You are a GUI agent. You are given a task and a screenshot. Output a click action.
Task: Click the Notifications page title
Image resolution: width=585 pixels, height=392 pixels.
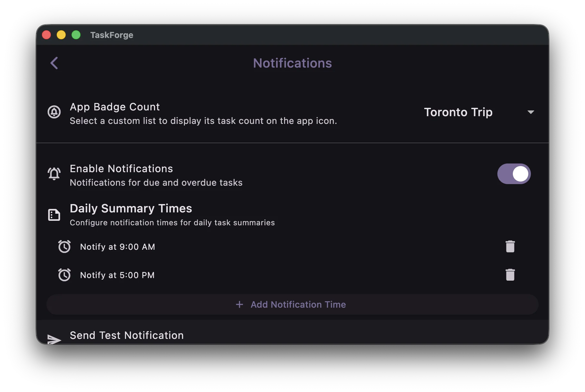(x=292, y=63)
